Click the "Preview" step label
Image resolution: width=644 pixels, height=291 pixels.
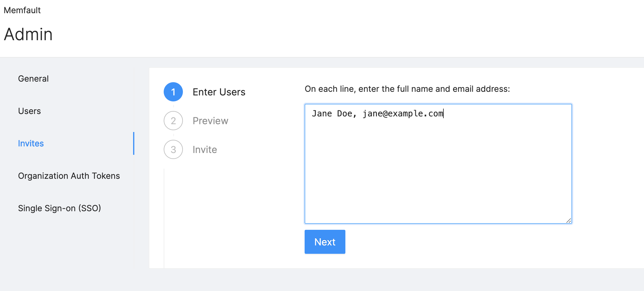(x=210, y=121)
